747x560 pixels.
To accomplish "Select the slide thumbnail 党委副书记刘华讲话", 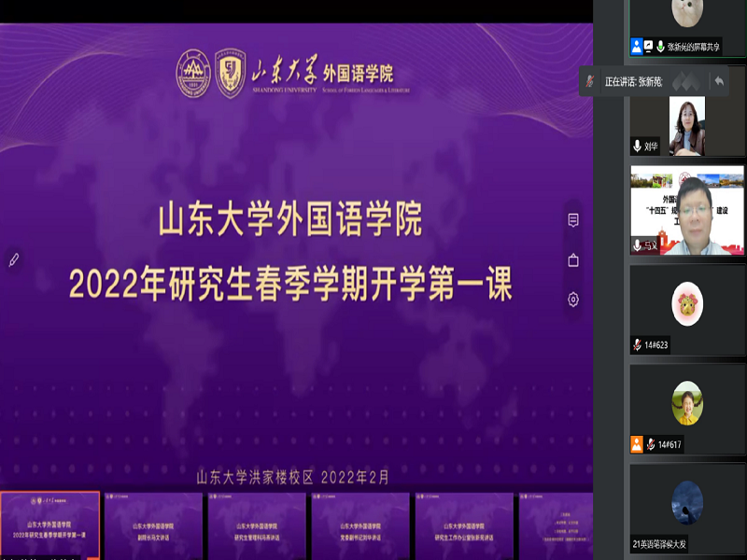I will tap(360, 525).
